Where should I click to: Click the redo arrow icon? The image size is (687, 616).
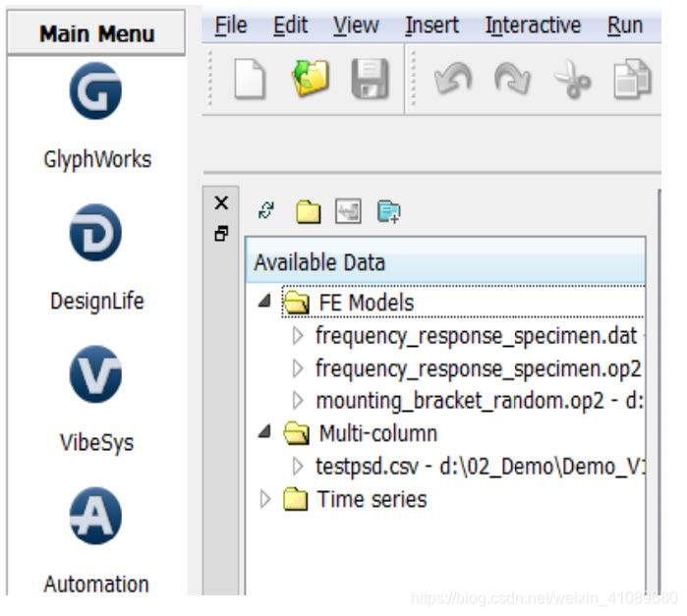coord(512,78)
